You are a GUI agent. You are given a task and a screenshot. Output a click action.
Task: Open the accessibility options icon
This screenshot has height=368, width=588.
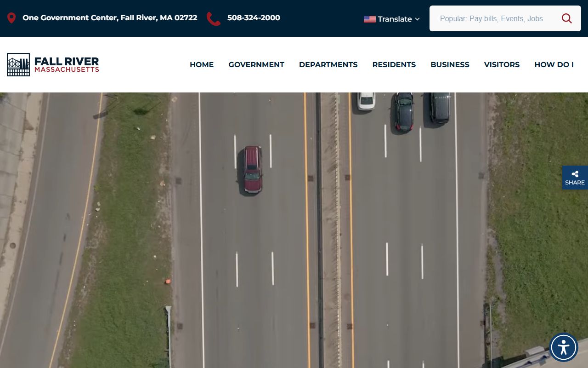point(563,347)
